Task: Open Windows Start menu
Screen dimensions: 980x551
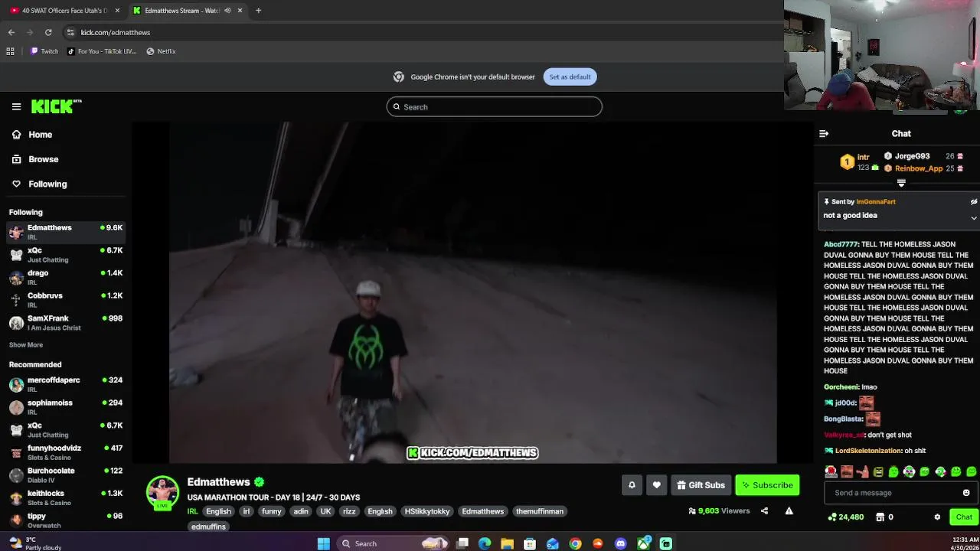Action: tap(324, 544)
